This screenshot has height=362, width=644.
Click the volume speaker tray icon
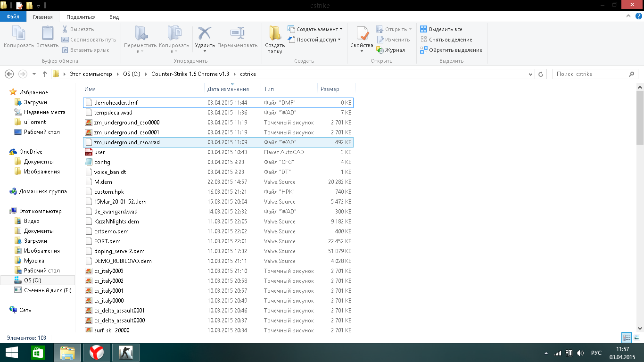click(580, 353)
